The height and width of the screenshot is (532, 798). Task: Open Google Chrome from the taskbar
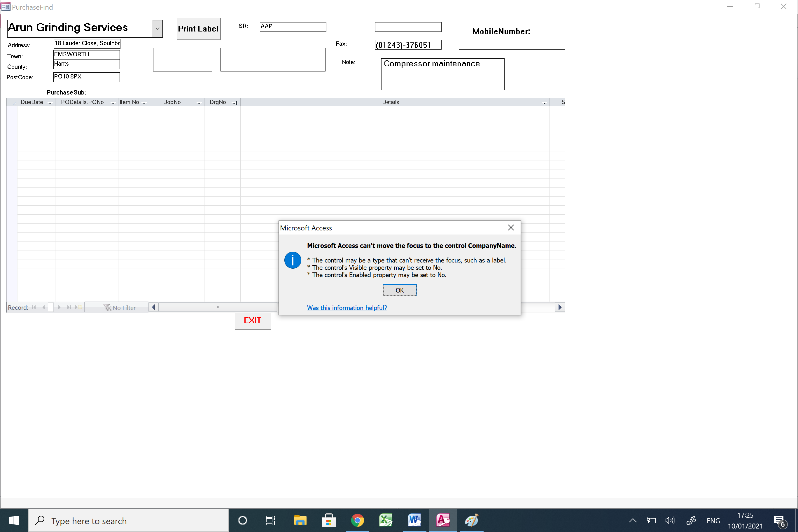click(357, 520)
